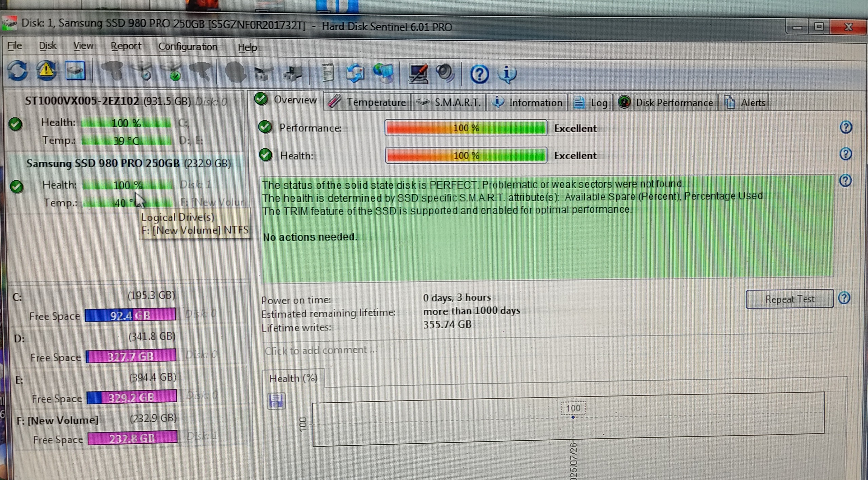Click the D: free space 327.7 GB bar
The width and height of the screenshot is (868, 480).
131,356
